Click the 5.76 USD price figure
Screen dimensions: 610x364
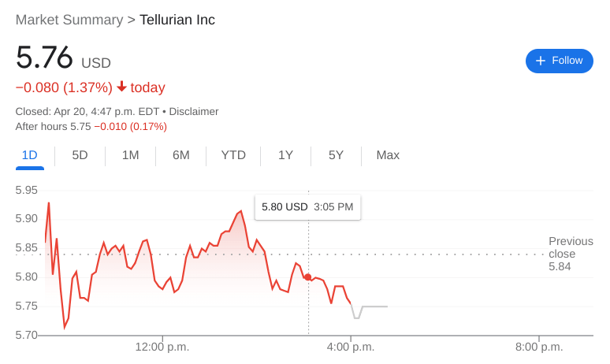(x=45, y=59)
